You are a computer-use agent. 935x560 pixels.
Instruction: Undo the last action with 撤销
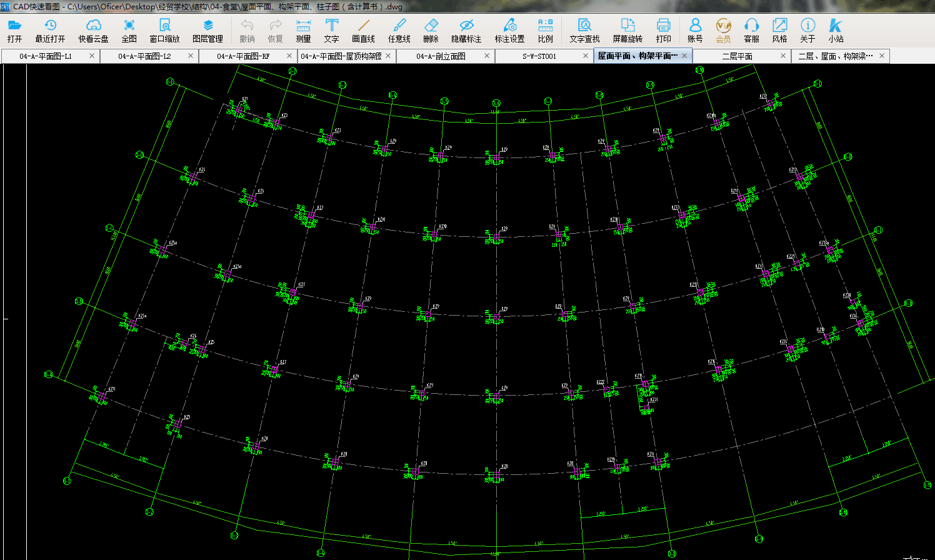(x=247, y=31)
